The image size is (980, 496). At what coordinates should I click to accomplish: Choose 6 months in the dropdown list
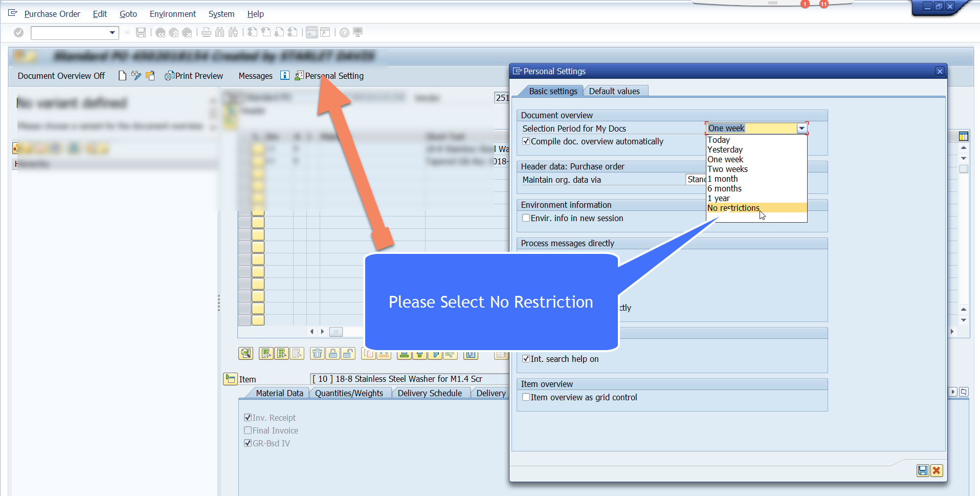(724, 188)
